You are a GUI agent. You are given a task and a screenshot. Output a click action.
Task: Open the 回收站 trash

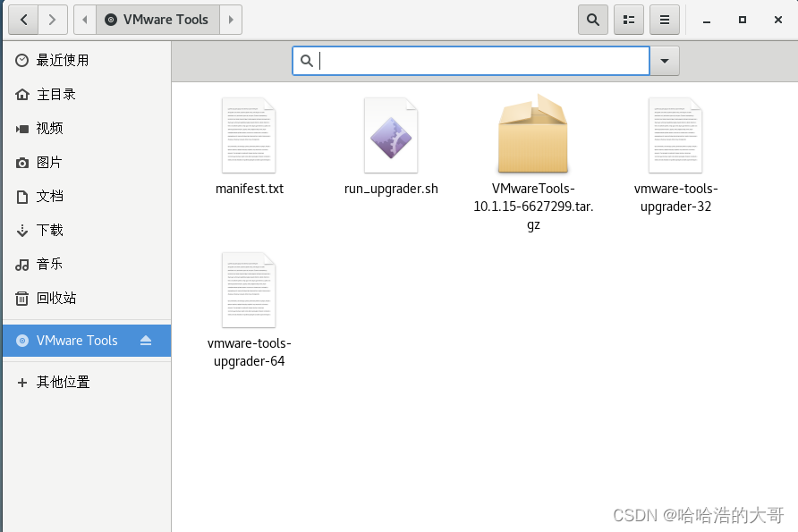tap(87, 298)
